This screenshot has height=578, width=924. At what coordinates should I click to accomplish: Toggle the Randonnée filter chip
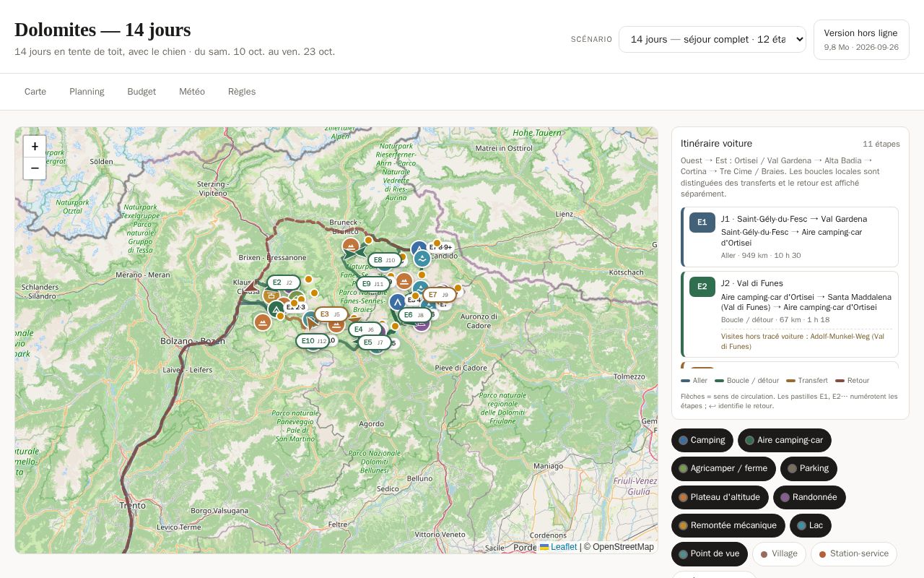click(809, 497)
